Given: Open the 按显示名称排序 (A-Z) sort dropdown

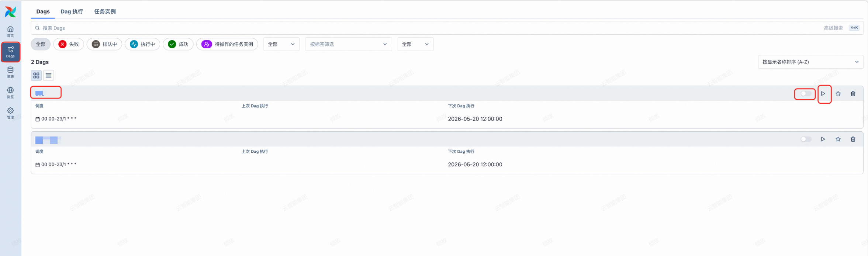Looking at the screenshot, I should [x=811, y=62].
